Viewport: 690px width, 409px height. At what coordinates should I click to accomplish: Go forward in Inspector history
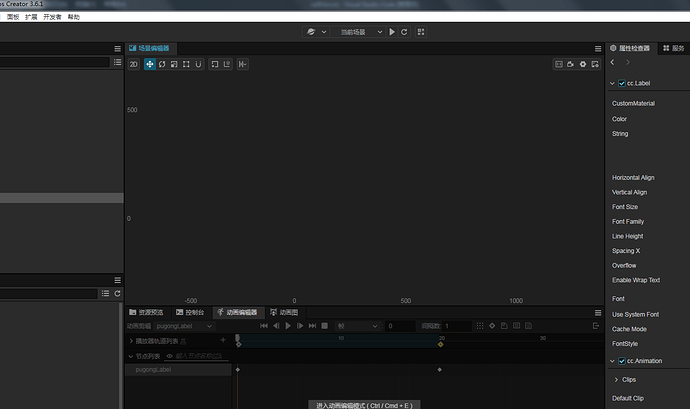coord(628,63)
